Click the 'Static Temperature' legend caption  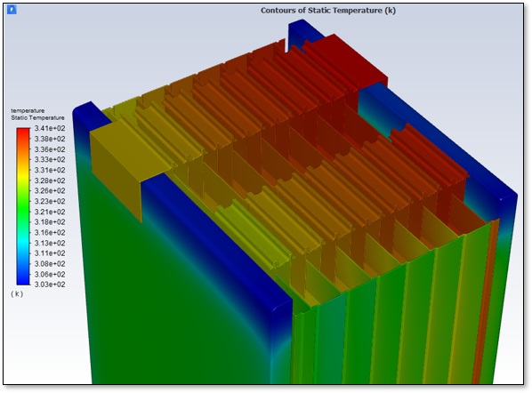pyautogui.click(x=37, y=117)
